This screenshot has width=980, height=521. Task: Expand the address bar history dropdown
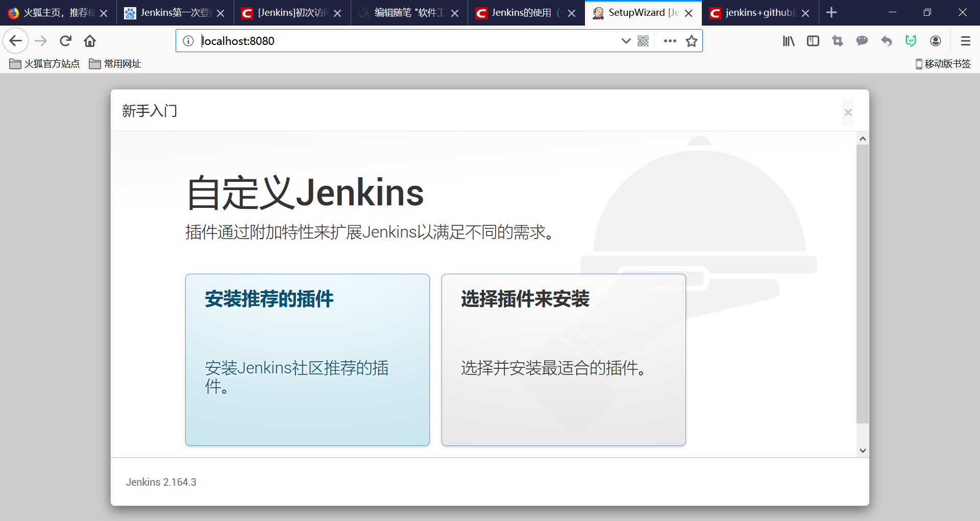(x=626, y=41)
